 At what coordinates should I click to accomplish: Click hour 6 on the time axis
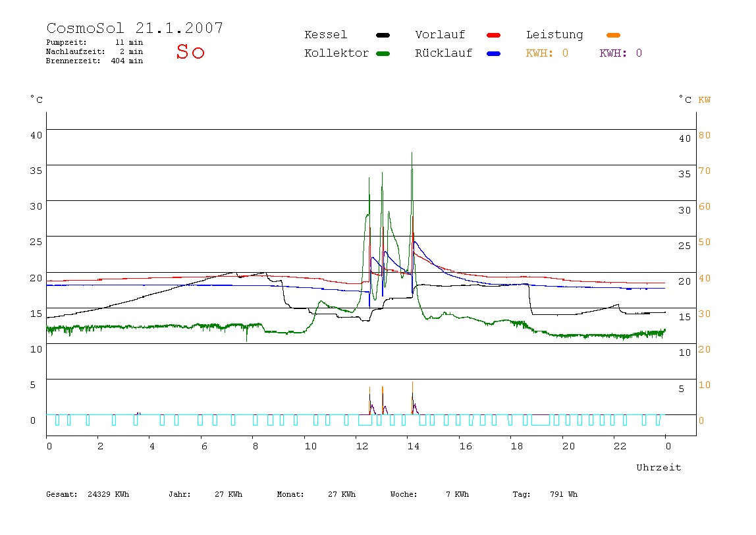[204, 446]
